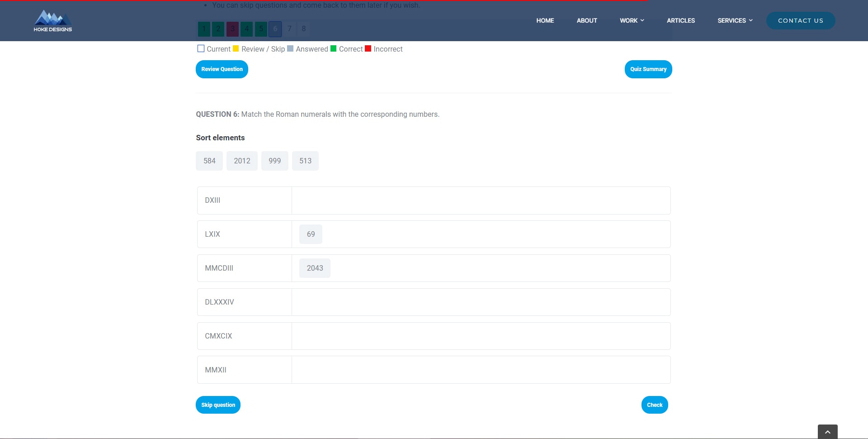Expand the Services menu dropdown
The width and height of the screenshot is (868, 439).
click(x=735, y=21)
